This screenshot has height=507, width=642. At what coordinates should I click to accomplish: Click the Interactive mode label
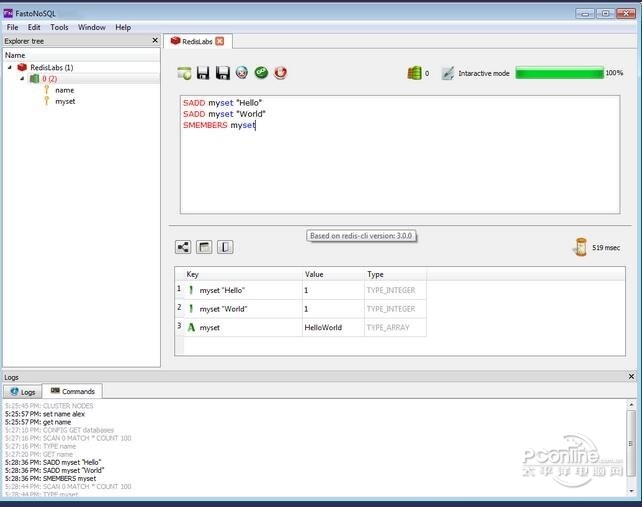click(484, 73)
